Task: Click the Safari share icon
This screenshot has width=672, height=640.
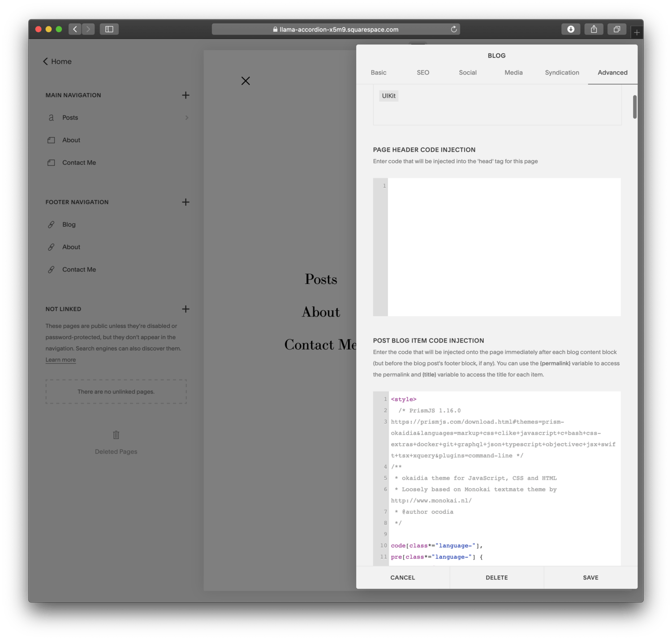Action: (x=594, y=29)
